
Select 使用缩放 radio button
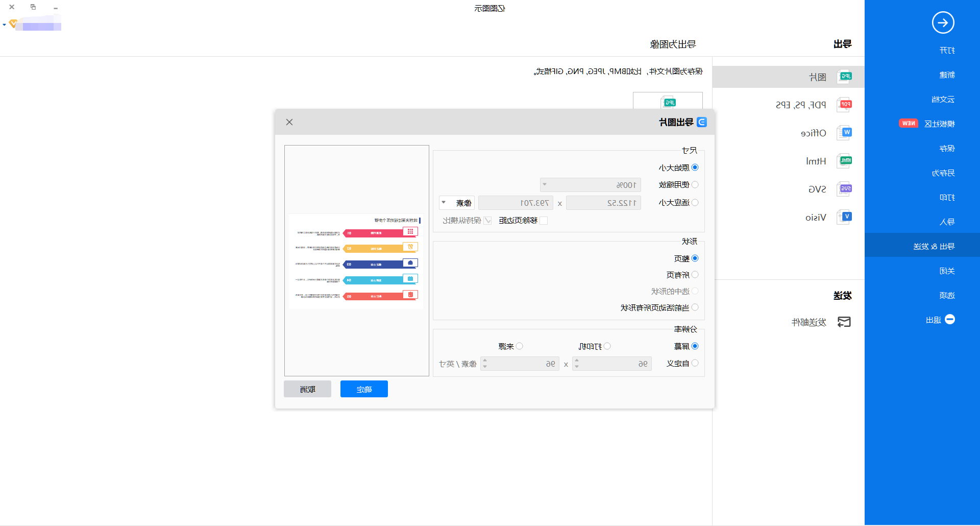click(x=695, y=185)
